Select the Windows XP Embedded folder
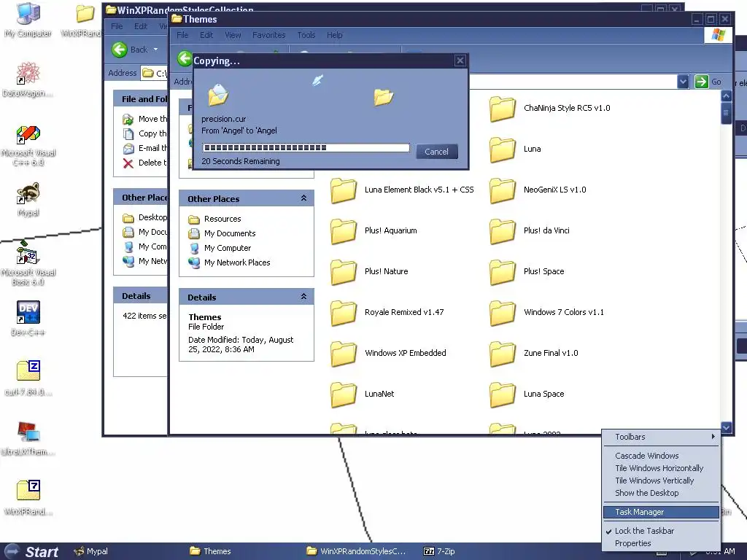This screenshot has width=747, height=560. point(388,354)
